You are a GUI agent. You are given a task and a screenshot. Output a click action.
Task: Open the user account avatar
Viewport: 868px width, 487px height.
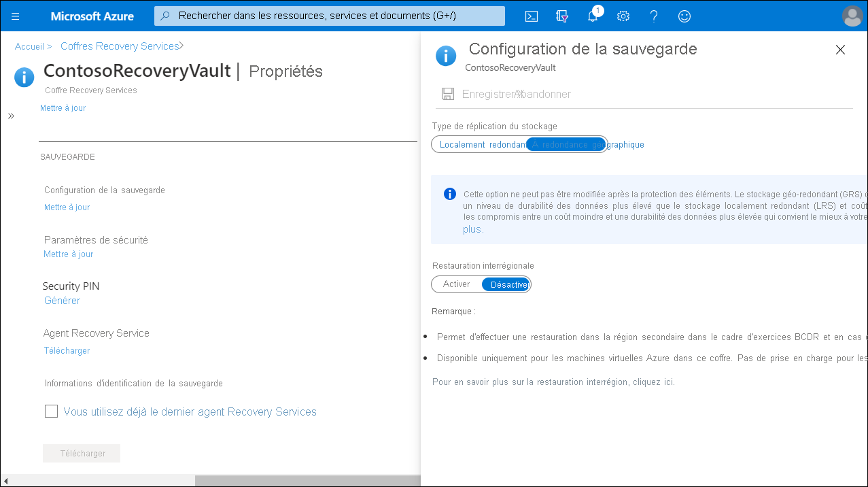click(x=852, y=16)
